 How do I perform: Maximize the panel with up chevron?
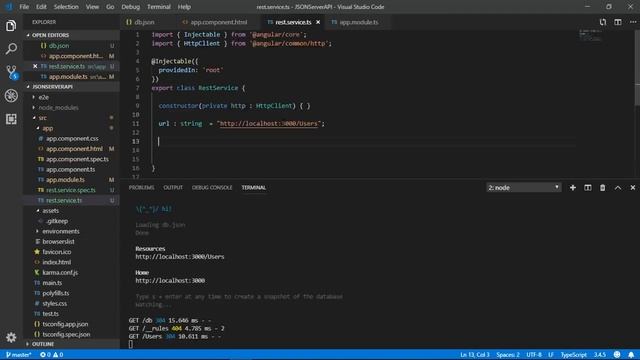(618, 187)
